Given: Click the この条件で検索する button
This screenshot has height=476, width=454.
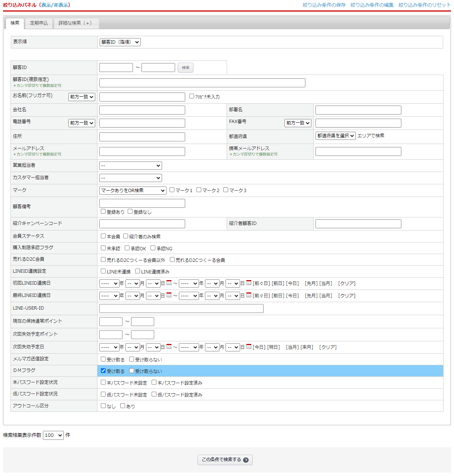Looking at the screenshot, I should (225, 460).
